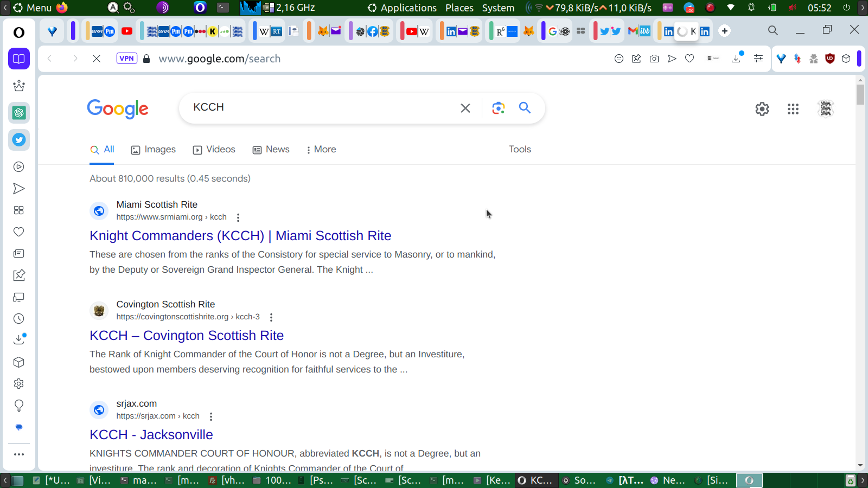Toggle the VPN badge in address bar
The image size is (868, 488).
(127, 59)
